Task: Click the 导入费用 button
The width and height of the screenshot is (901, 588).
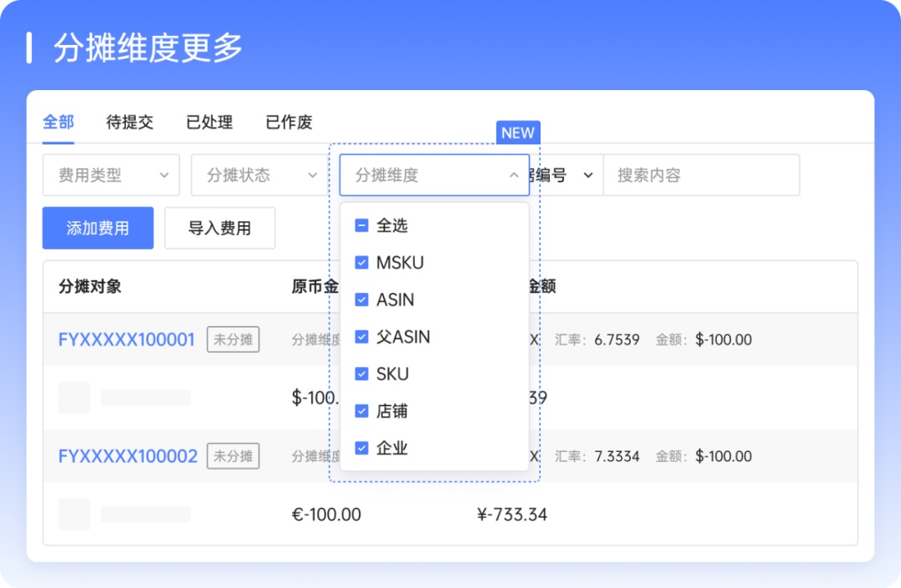Action: pos(219,228)
